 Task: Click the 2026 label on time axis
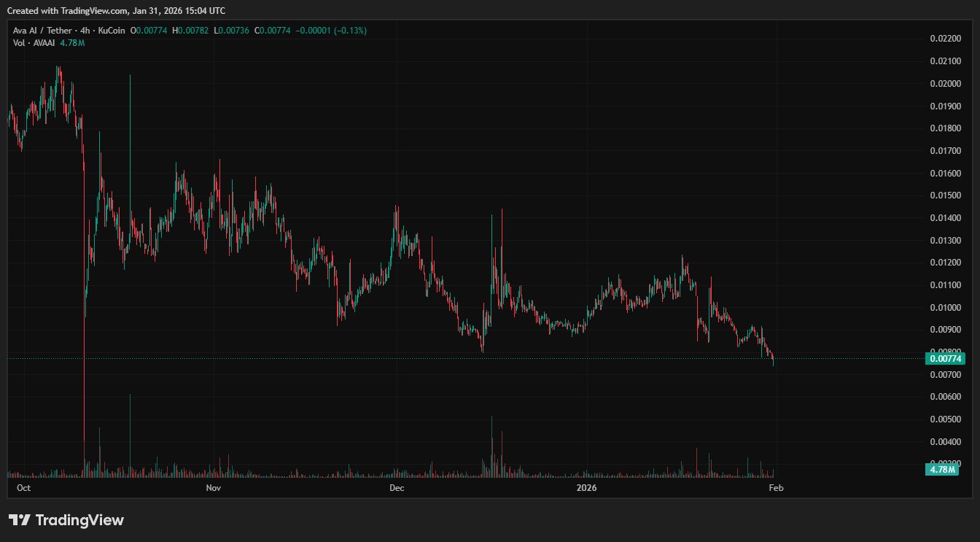tap(586, 487)
